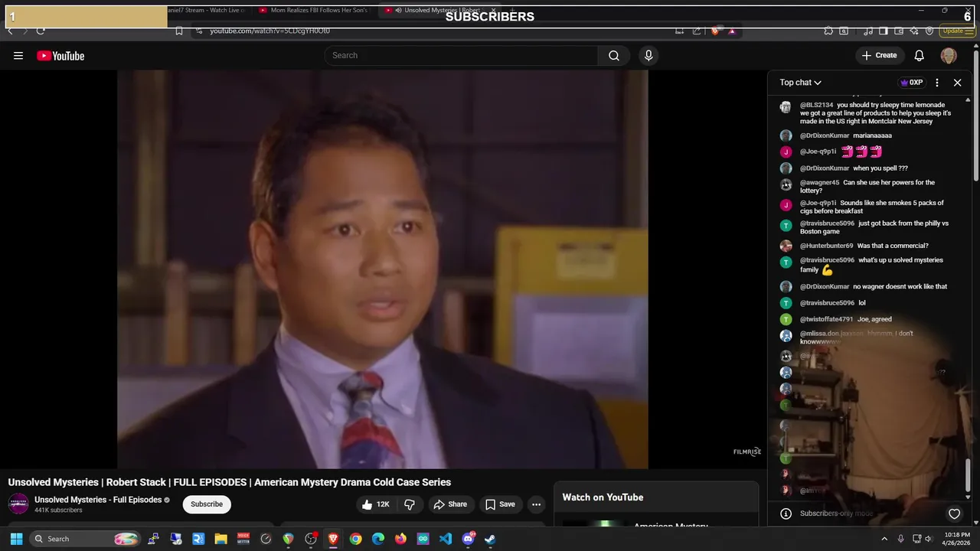Open the Unsolved Mysteries channel avatar
This screenshot has height=551, width=980.
click(x=18, y=504)
